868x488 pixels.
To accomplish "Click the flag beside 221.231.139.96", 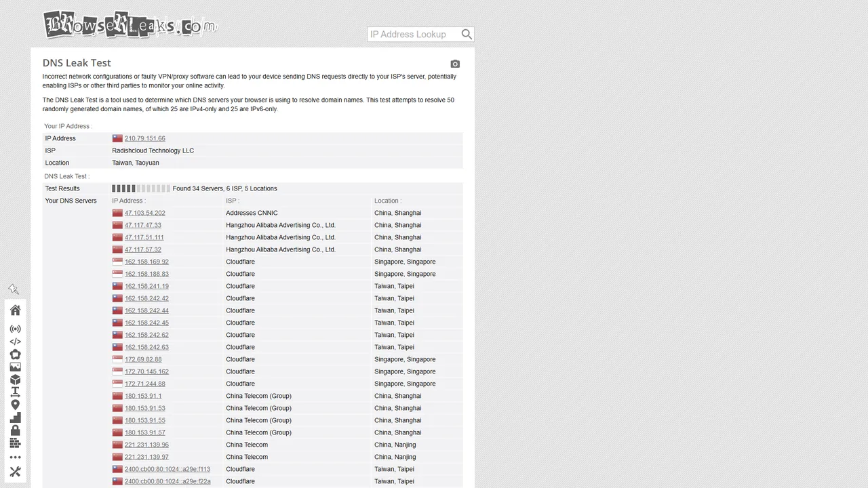I will (117, 445).
